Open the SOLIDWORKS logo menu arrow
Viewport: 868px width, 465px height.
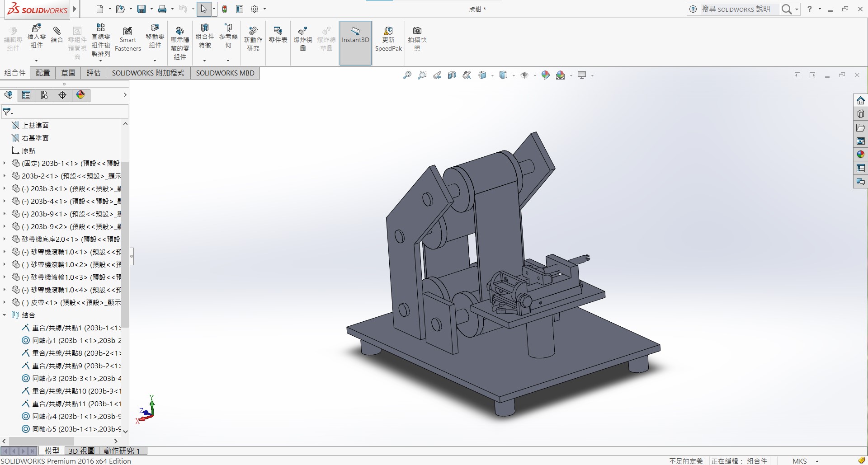75,9
